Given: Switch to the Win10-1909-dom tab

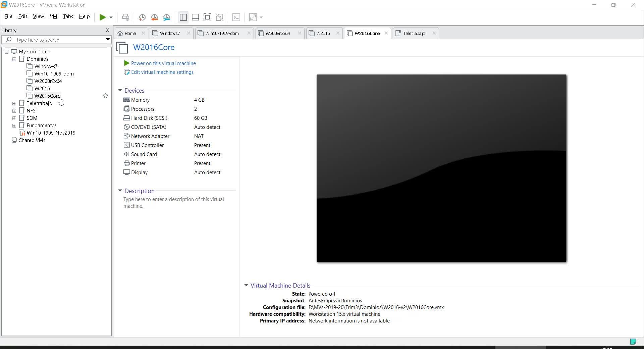Looking at the screenshot, I should tap(222, 33).
